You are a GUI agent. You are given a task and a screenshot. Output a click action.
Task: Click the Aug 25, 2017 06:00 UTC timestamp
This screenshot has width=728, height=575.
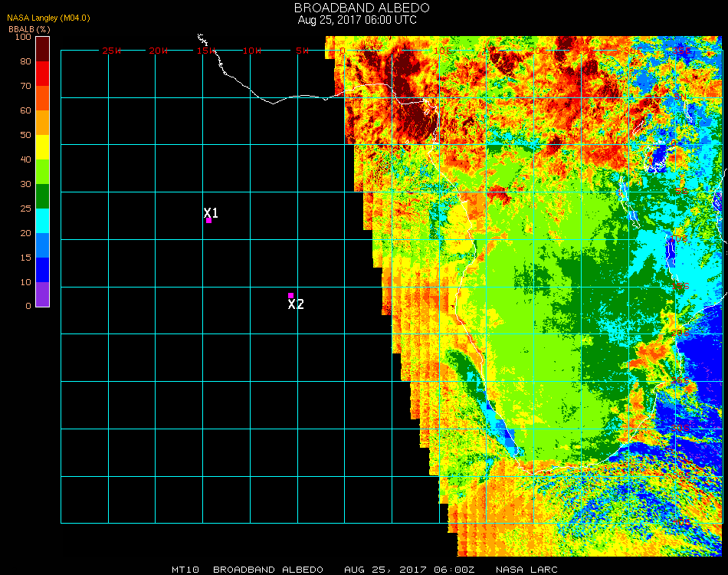[357, 20]
